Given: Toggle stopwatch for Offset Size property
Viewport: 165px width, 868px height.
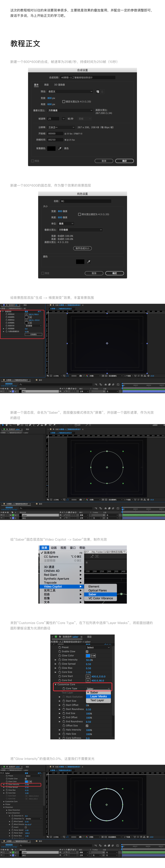Looking at the screenshot, I should (64, 726).
